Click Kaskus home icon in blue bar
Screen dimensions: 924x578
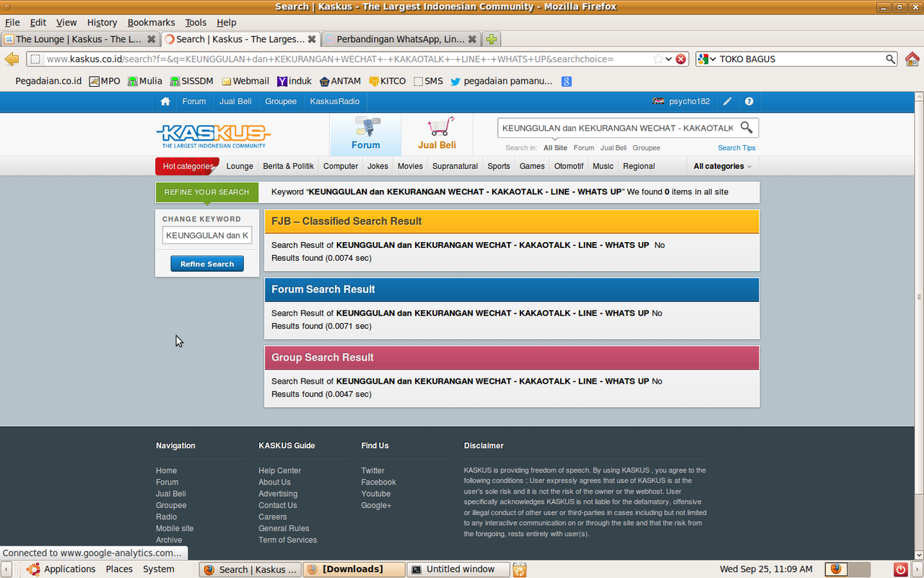pyautogui.click(x=165, y=101)
